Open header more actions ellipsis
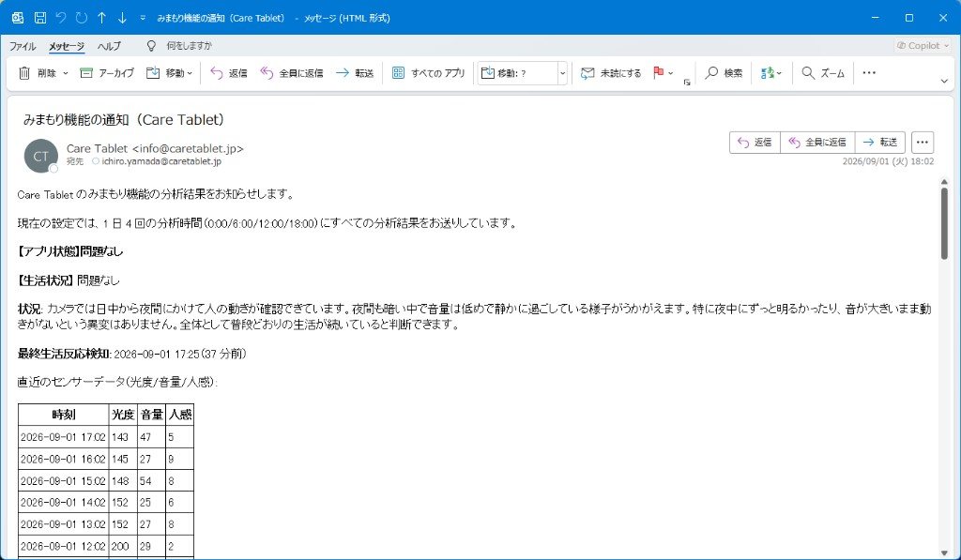The image size is (961, 560). coord(923,143)
